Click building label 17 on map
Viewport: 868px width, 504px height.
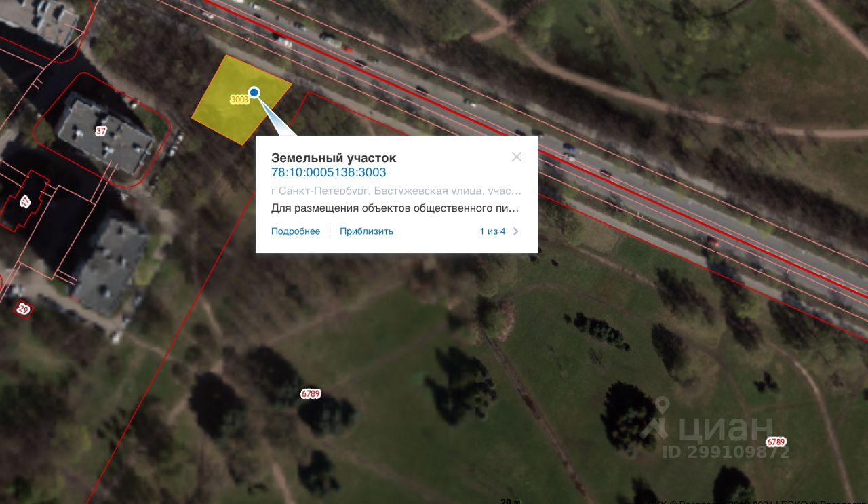click(25, 201)
